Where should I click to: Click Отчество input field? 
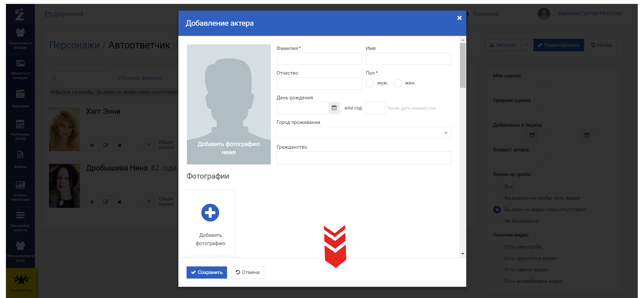[319, 84]
